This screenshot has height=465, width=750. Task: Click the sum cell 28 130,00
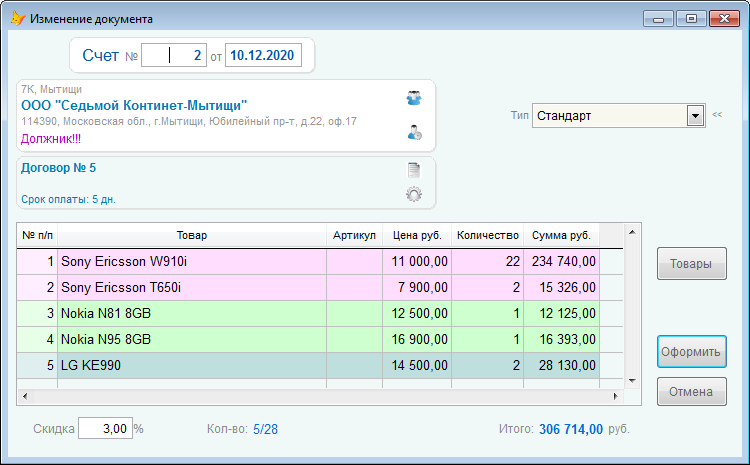point(562,365)
